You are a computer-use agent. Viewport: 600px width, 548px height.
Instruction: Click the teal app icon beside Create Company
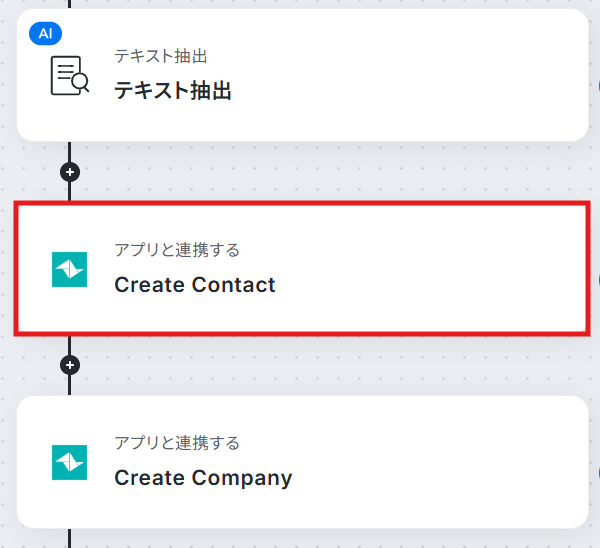[69, 462]
